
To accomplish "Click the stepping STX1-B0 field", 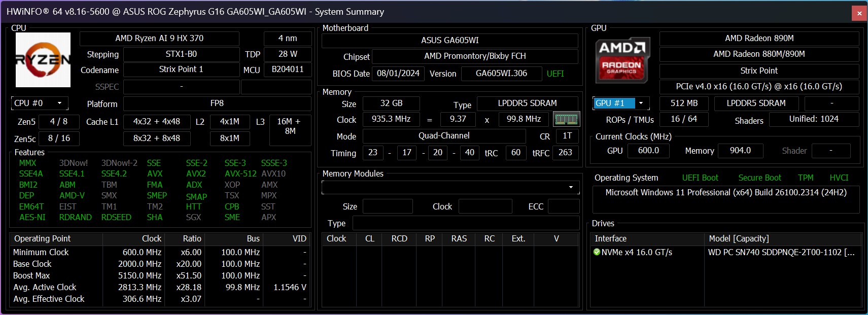I will coord(181,54).
